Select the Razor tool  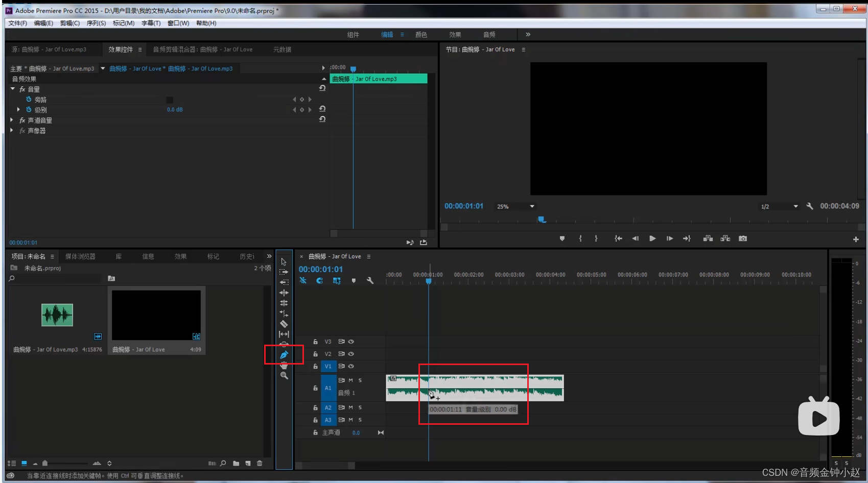point(284,324)
